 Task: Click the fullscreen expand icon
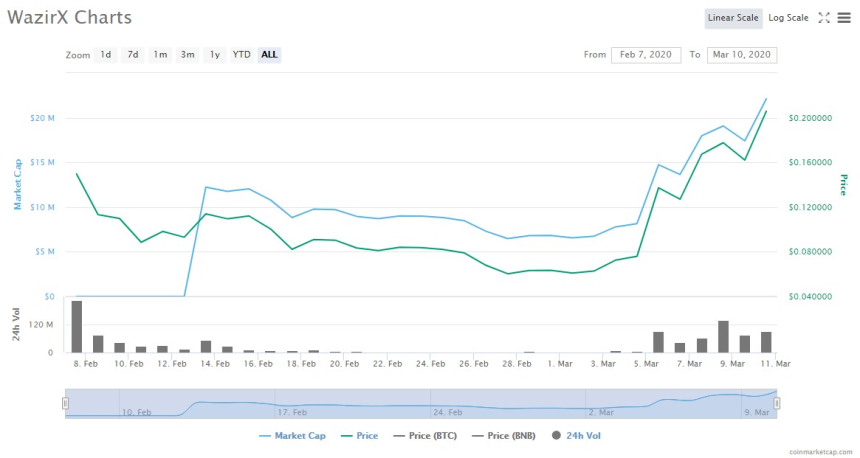pos(824,18)
